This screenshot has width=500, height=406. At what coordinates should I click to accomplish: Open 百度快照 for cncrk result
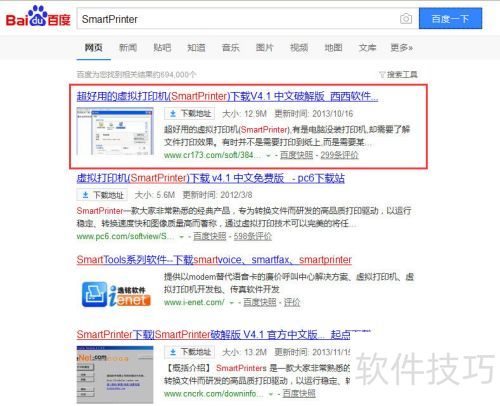point(299,394)
